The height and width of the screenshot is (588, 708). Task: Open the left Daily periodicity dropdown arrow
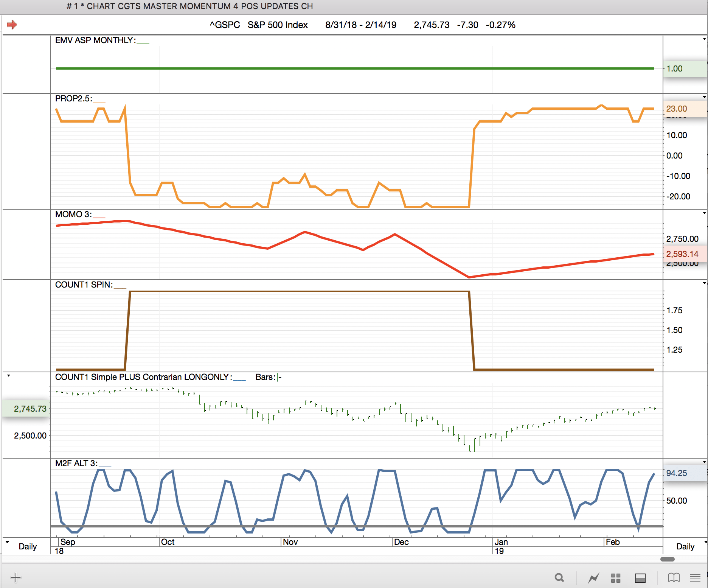click(7, 542)
